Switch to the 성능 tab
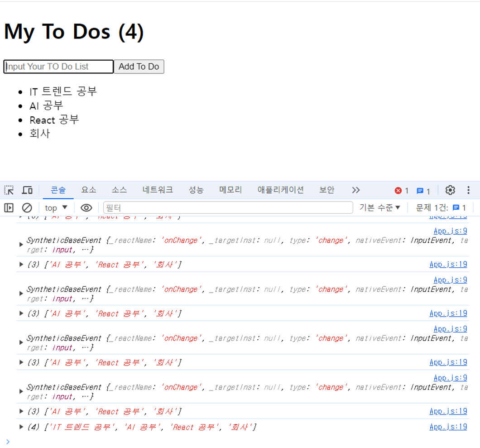The image size is (480, 448). click(196, 190)
